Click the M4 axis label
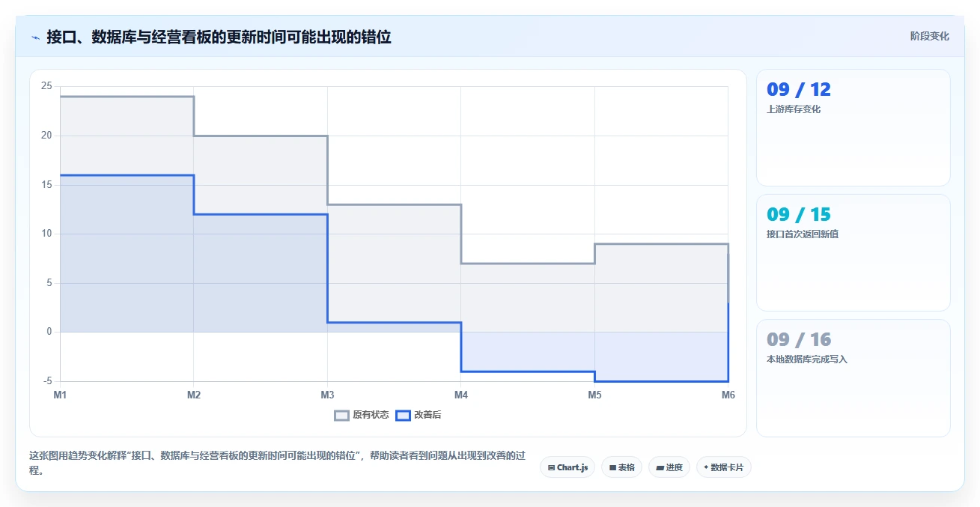 click(461, 395)
